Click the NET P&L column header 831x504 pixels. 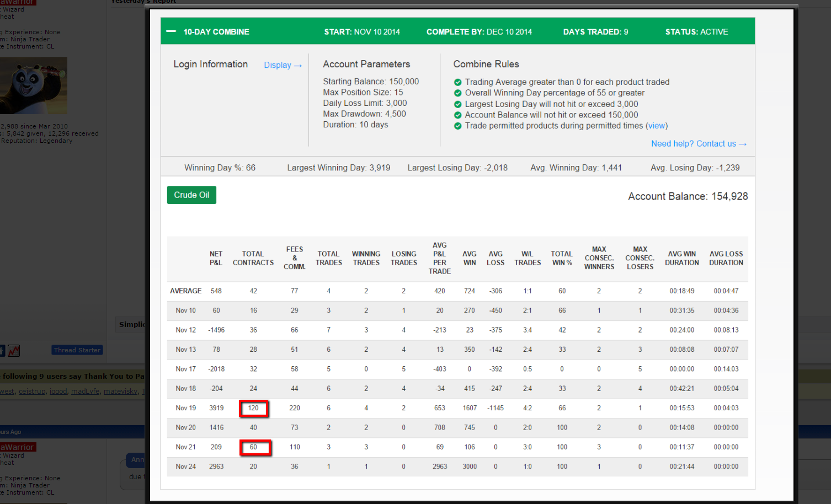point(216,258)
